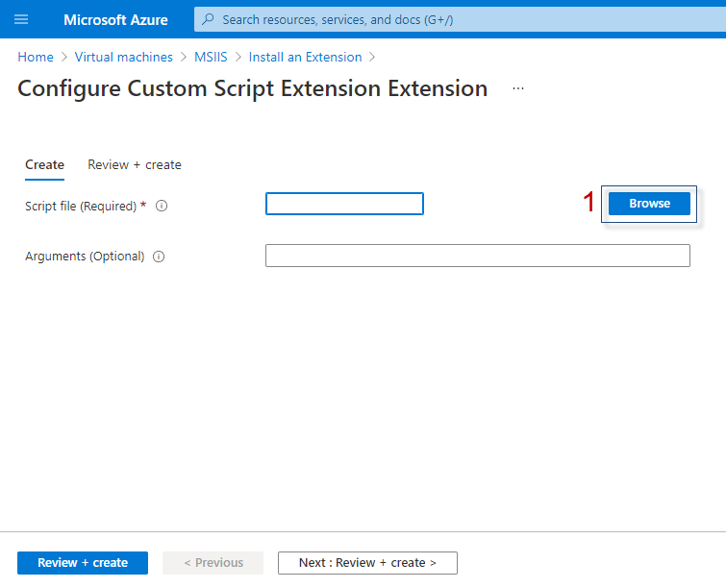Focus the Script file input field

click(x=344, y=204)
